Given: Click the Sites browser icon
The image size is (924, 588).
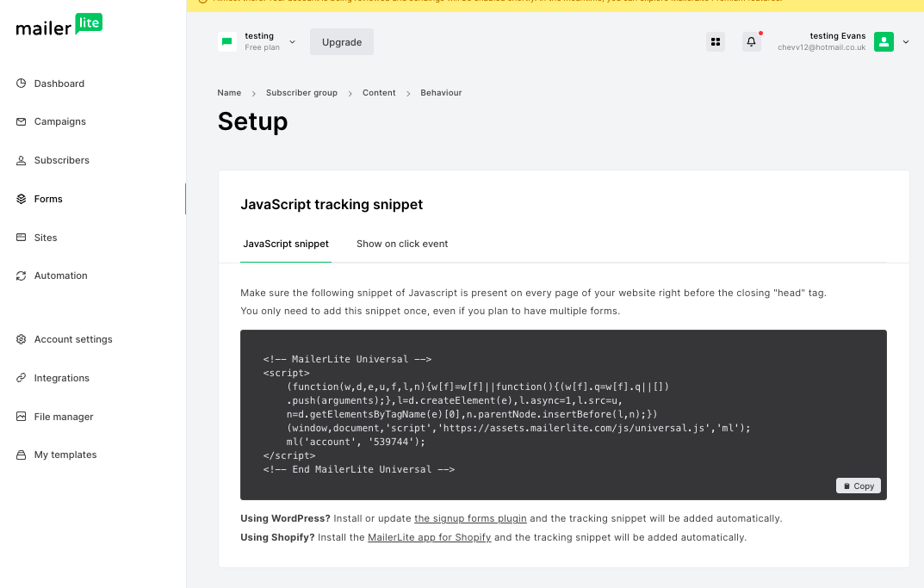Looking at the screenshot, I should pyautogui.click(x=22, y=238).
